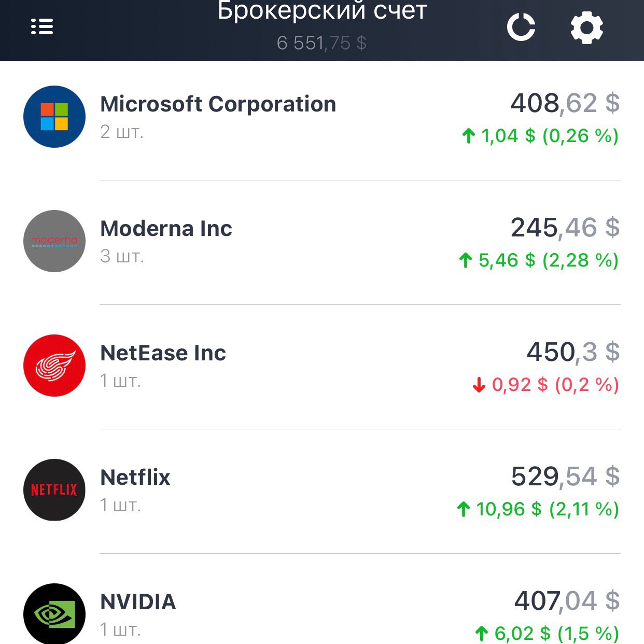Image resolution: width=644 pixels, height=644 pixels.
Task: Open the list menu icon
Action: point(42,26)
